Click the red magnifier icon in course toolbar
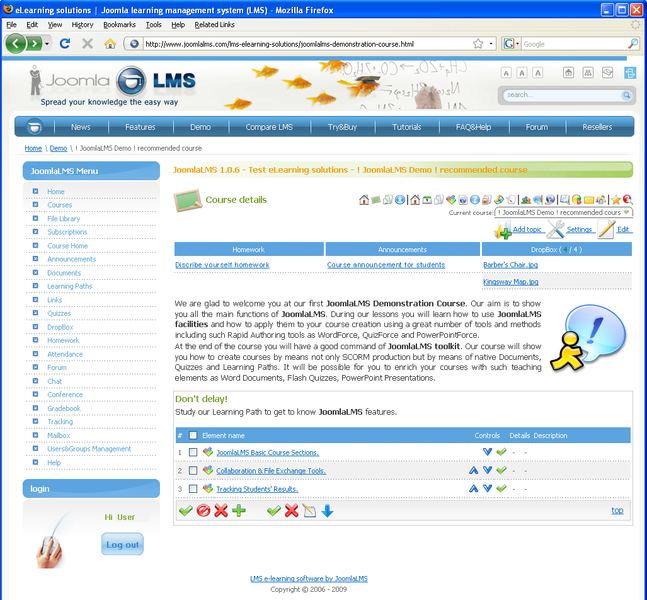Screen dimensions: 647x600 628,200
